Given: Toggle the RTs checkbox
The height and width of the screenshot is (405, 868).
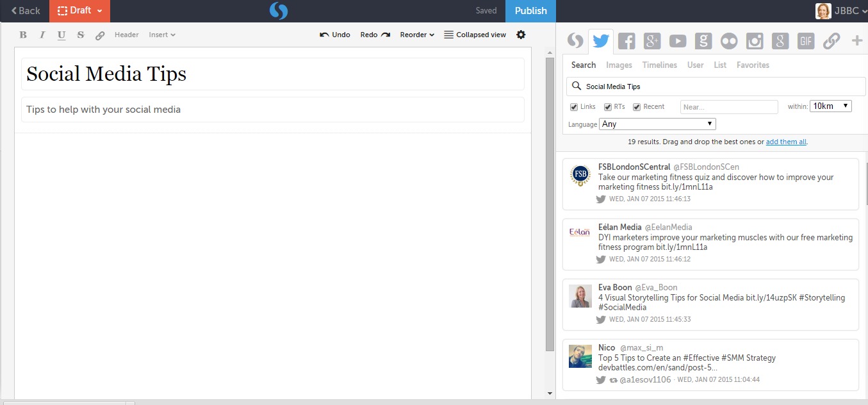Looking at the screenshot, I should pos(608,107).
